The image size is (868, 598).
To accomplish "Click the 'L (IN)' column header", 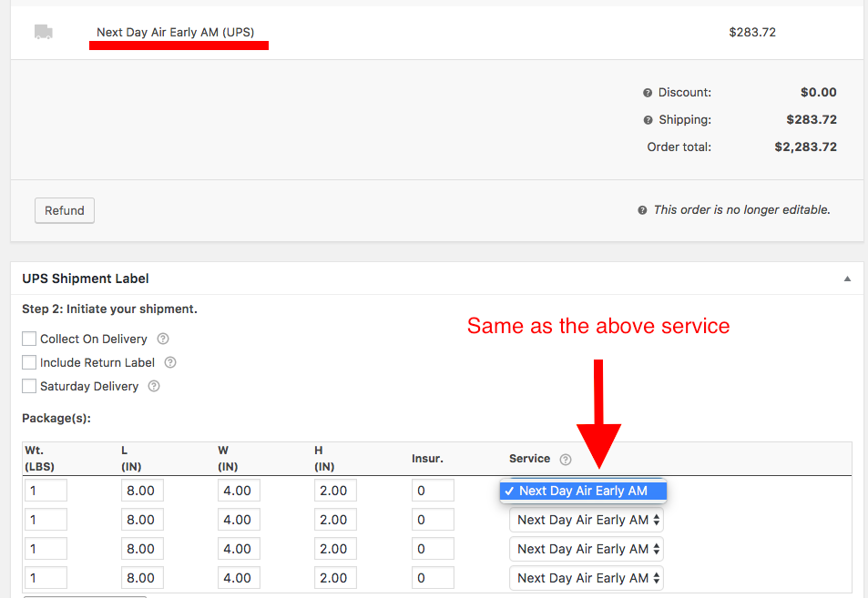I will click(131, 459).
